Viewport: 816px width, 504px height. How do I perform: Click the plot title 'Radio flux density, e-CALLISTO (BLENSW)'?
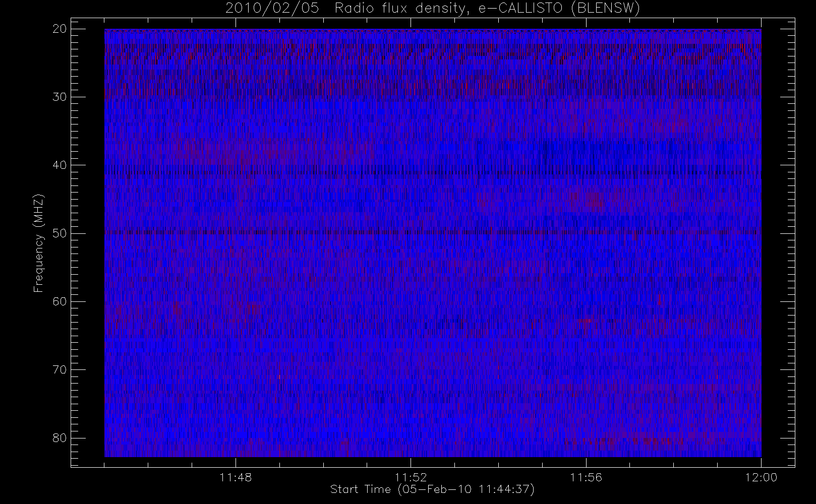click(487, 9)
